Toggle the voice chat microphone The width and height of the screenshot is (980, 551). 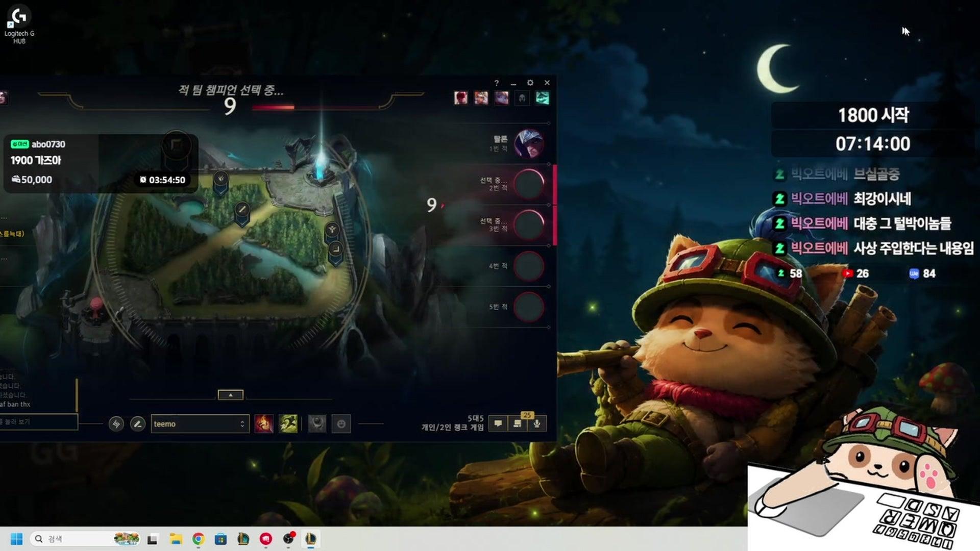tap(537, 423)
